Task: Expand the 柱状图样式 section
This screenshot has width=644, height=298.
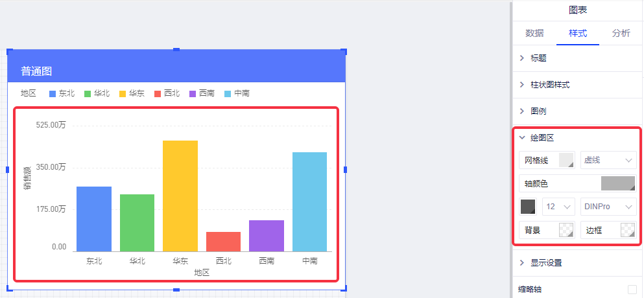Action: pos(549,85)
